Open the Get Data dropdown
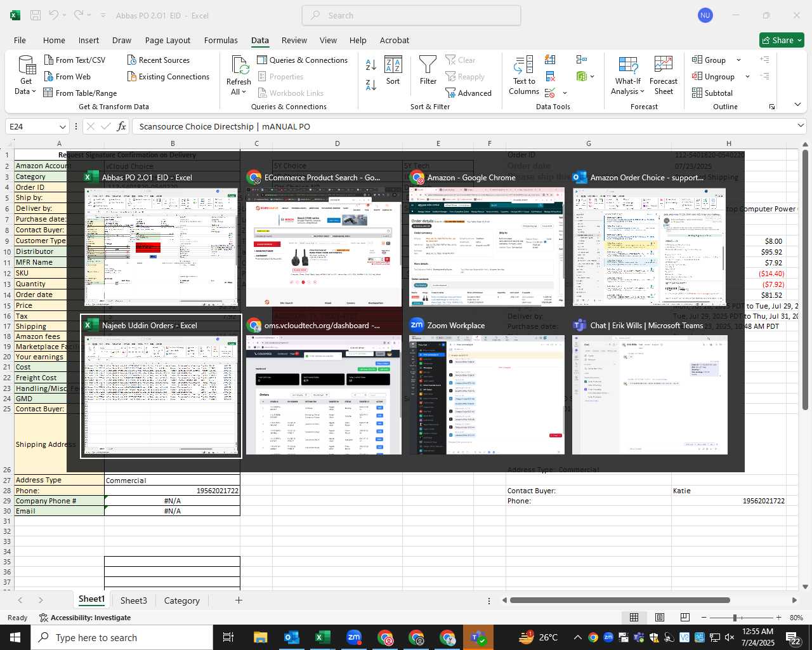Screen dimensions: 812x650 tap(26, 76)
